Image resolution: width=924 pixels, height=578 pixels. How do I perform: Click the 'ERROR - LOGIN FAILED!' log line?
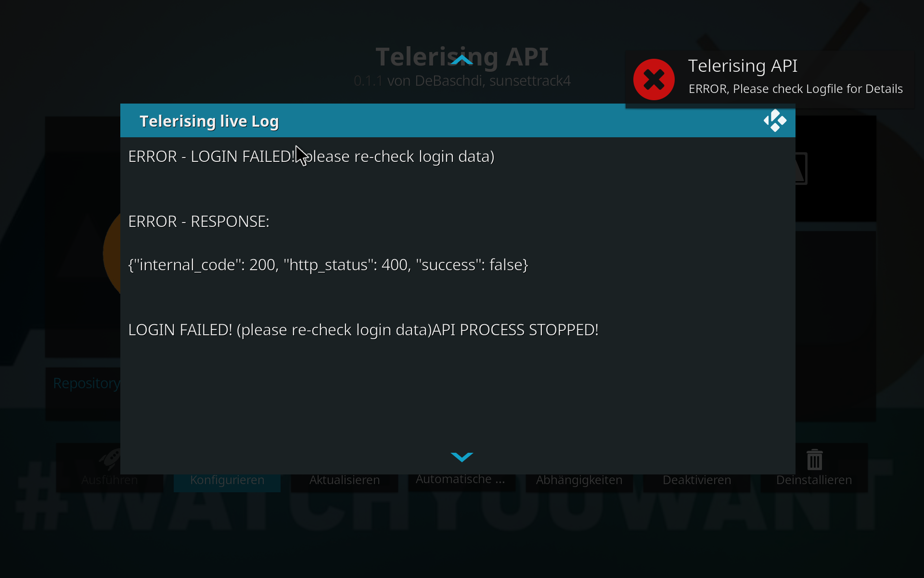(x=311, y=157)
